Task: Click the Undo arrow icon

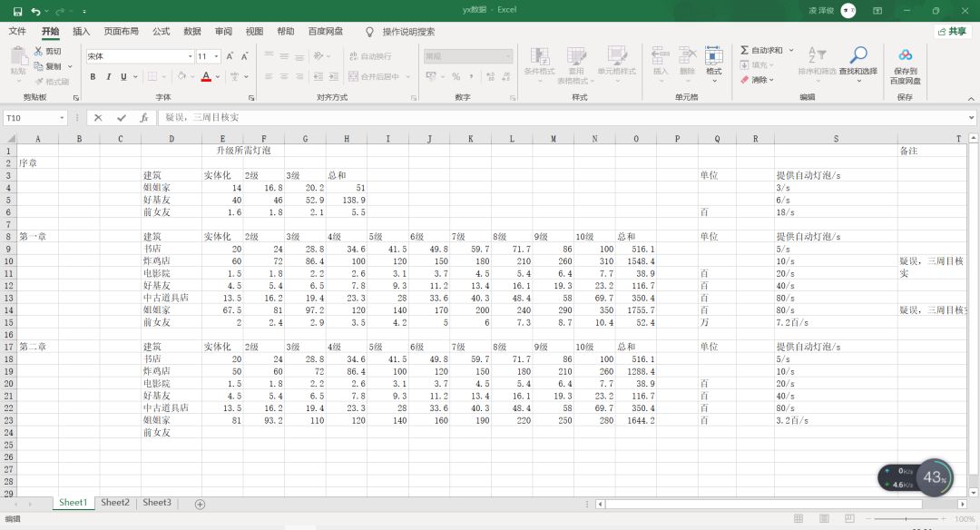Action: click(x=36, y=11)
